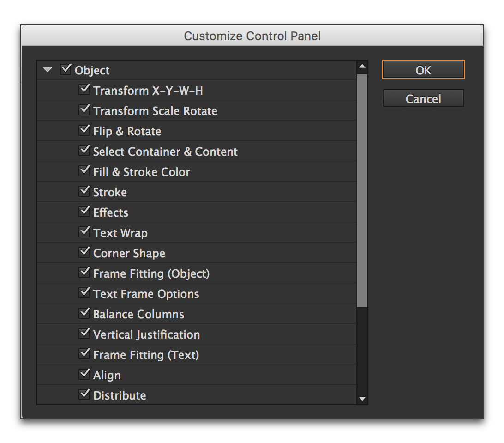Uncheck the Stroke option
The width and height of the screenshot is (504, 443).
click(84, 191)
